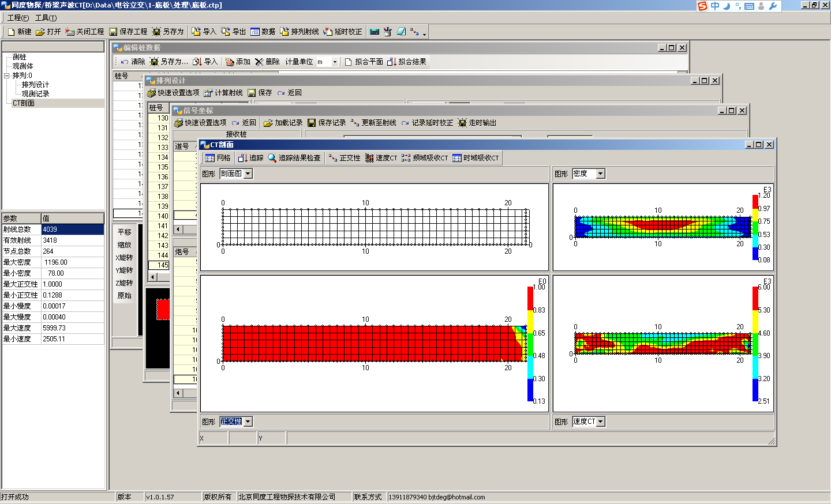
Task: Click 另存为 (Save As) in main toolbar
Action: (168, 32)
